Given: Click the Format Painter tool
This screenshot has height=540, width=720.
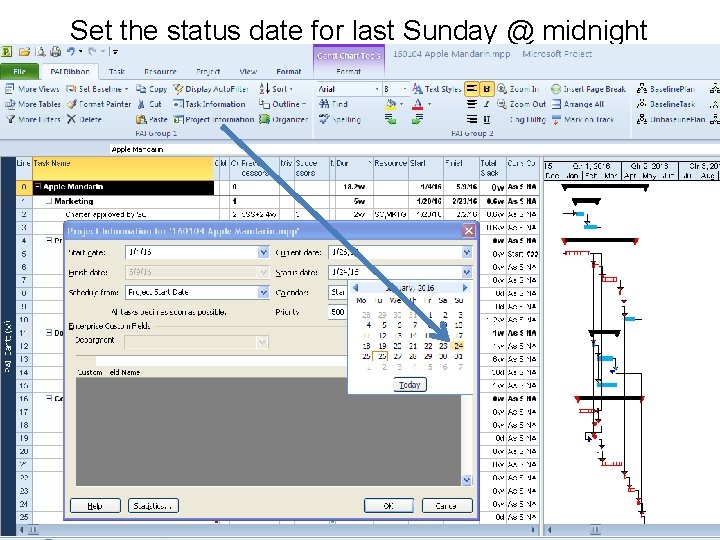Looking at the screenshot, I should click(99, 104).
